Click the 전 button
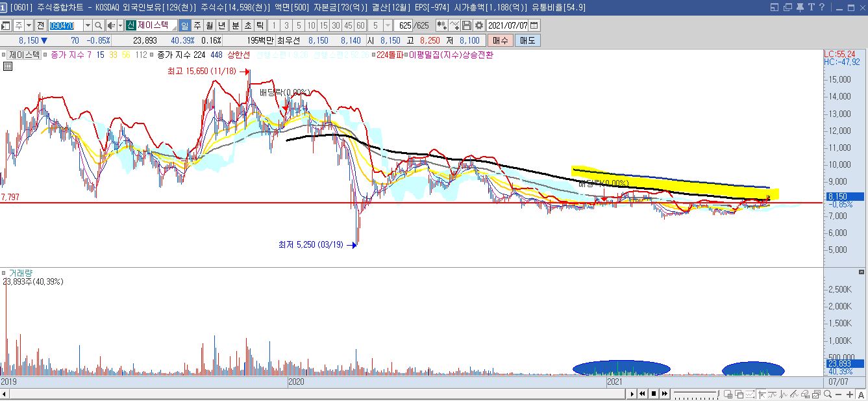Viewport: 868px width, 401px height. (40, 25)
